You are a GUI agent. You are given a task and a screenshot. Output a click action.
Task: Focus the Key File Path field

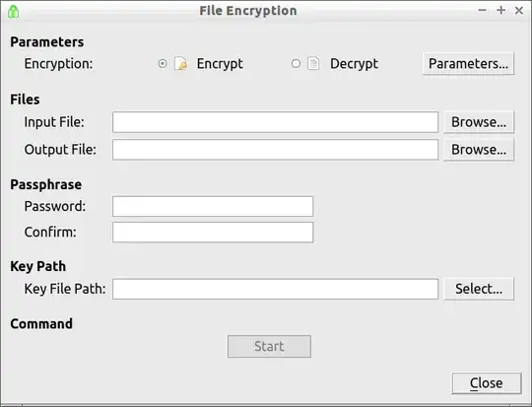point(275,289)
